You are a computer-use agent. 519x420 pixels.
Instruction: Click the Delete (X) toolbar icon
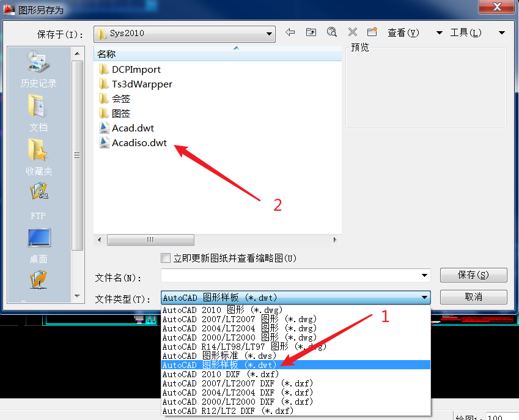[x=353, y=32]
